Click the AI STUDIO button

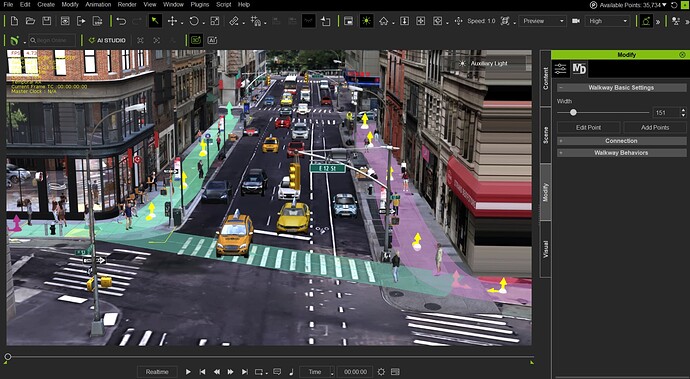click(x=107, y=40)
